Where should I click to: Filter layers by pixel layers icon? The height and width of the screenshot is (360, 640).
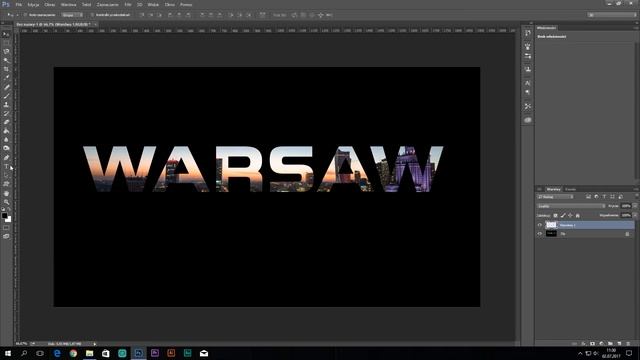tap(588, 197)
